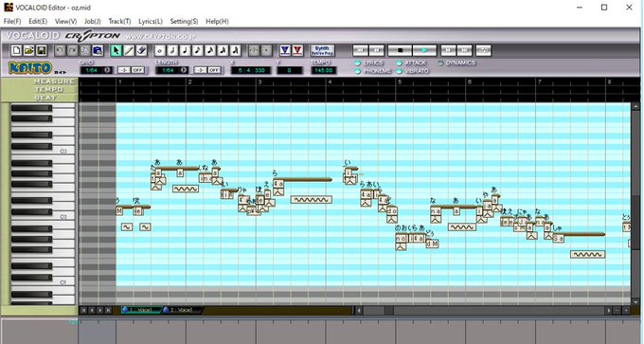The image size is (644, 344).
Task: Create a new file with the New icon
Action: [16, 50]
